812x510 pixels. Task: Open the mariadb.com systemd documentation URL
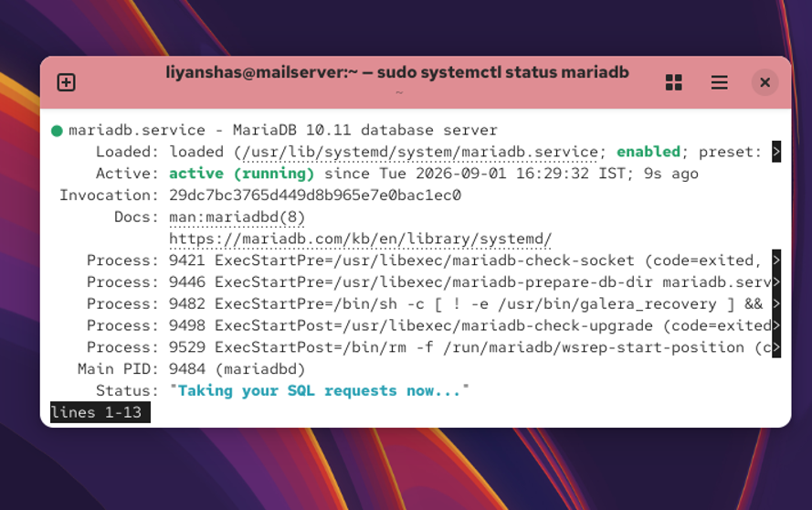361,239
